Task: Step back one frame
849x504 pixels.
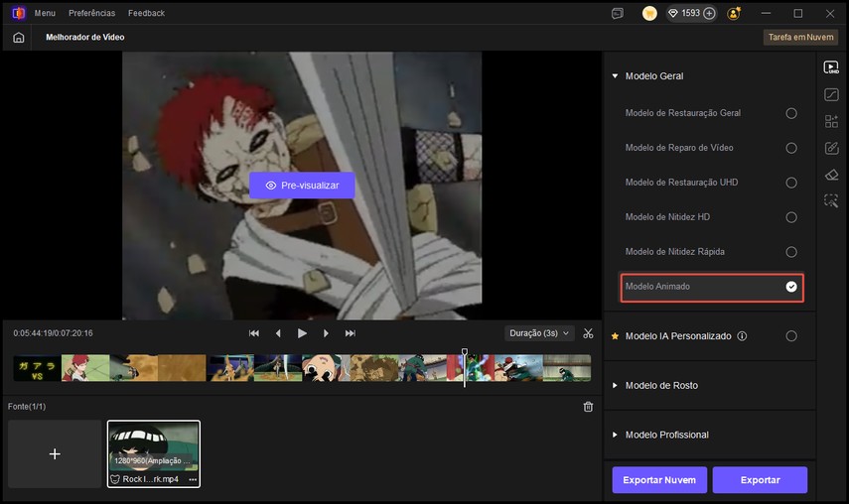Action: click(278, 333)
